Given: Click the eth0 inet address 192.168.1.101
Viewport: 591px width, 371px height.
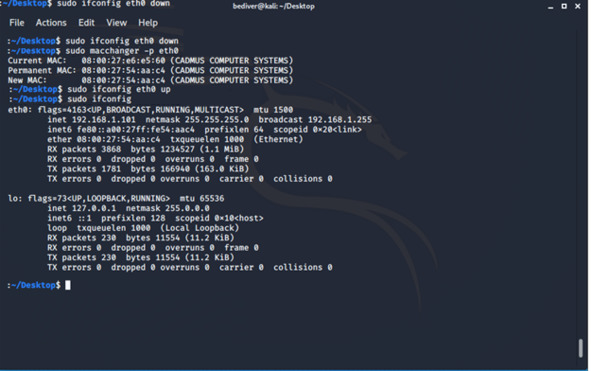Looking at the screenshot, I should [104, 120].
